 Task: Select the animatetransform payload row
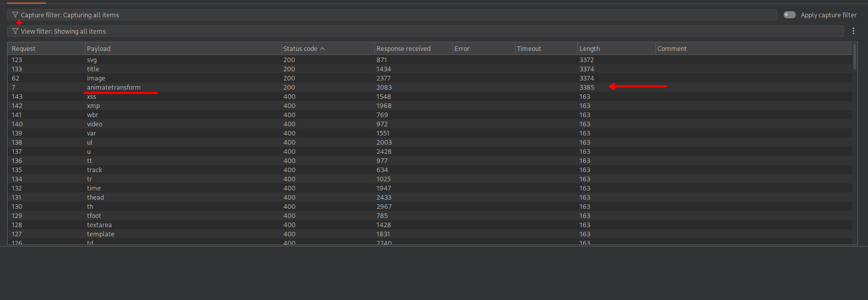coord(113,88)
